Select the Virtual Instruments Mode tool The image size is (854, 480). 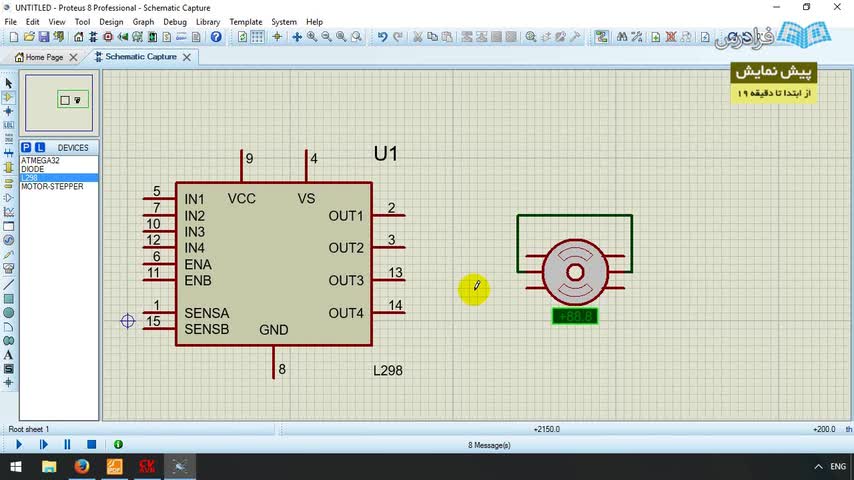point(8,269)
